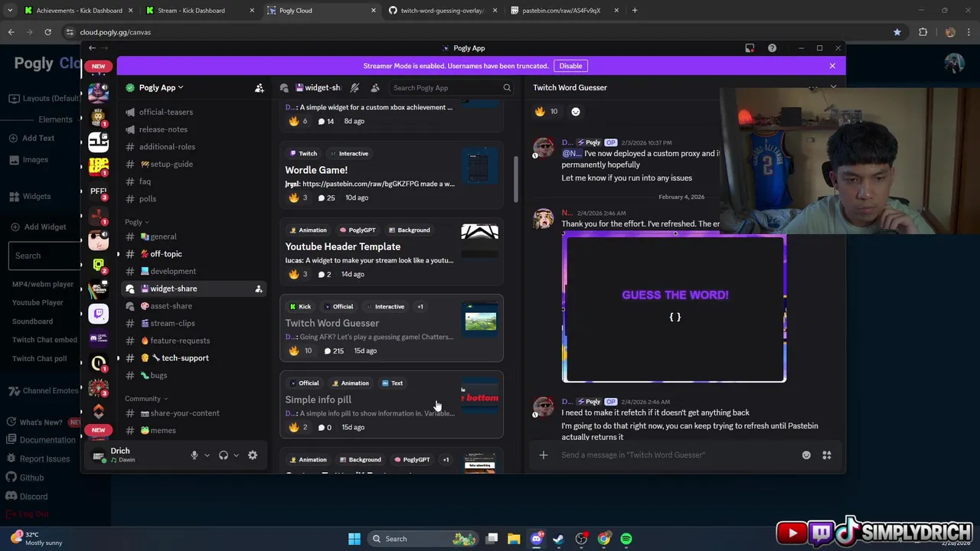The height and width of the screenshot is (551, 980).
Task: Open the Twitch server icon in sidebar
Action: [x=98, y=313]
